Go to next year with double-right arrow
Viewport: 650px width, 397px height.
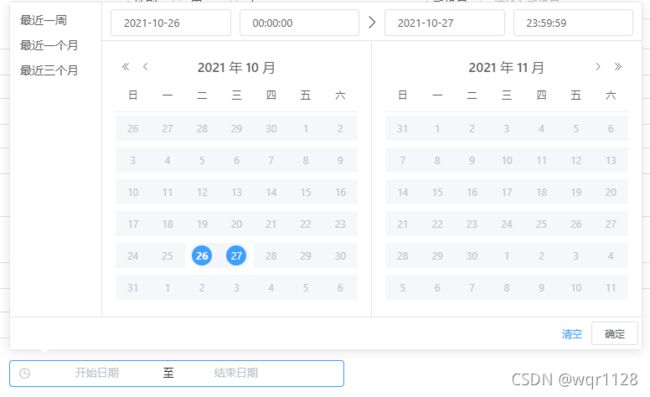618,67
